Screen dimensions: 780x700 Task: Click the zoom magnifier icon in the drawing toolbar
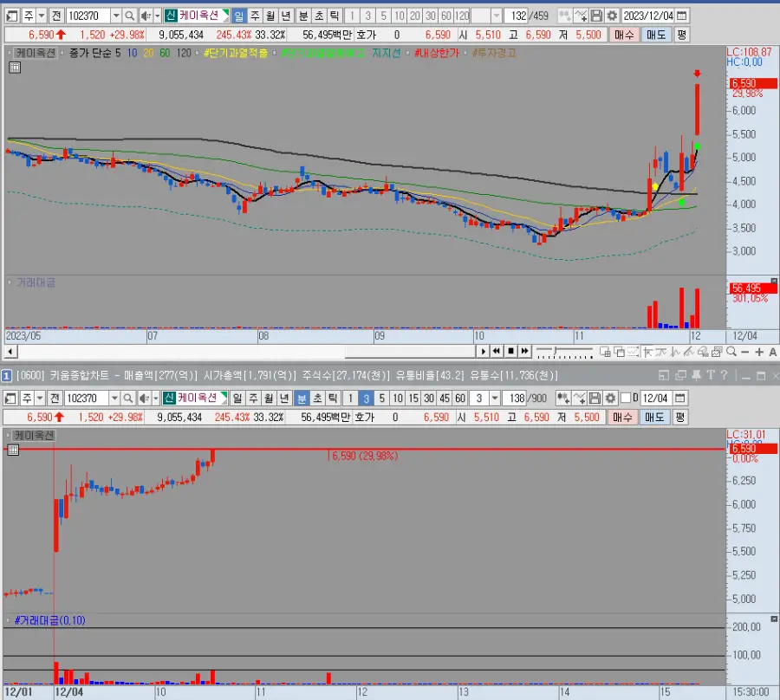(731, 352)
